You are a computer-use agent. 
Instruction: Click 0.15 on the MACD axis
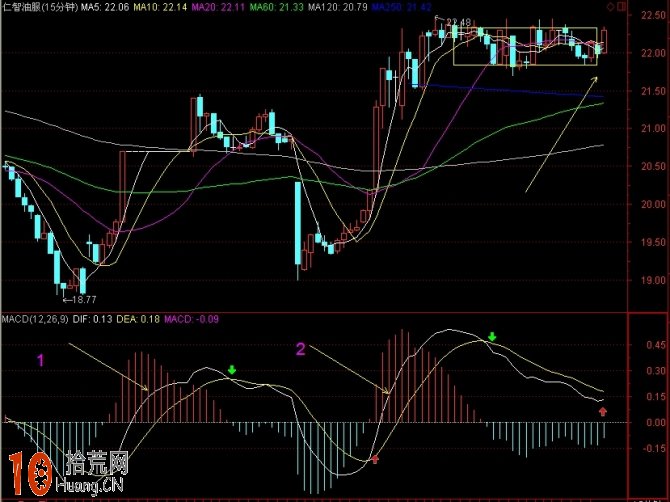(x=655, y=397)
